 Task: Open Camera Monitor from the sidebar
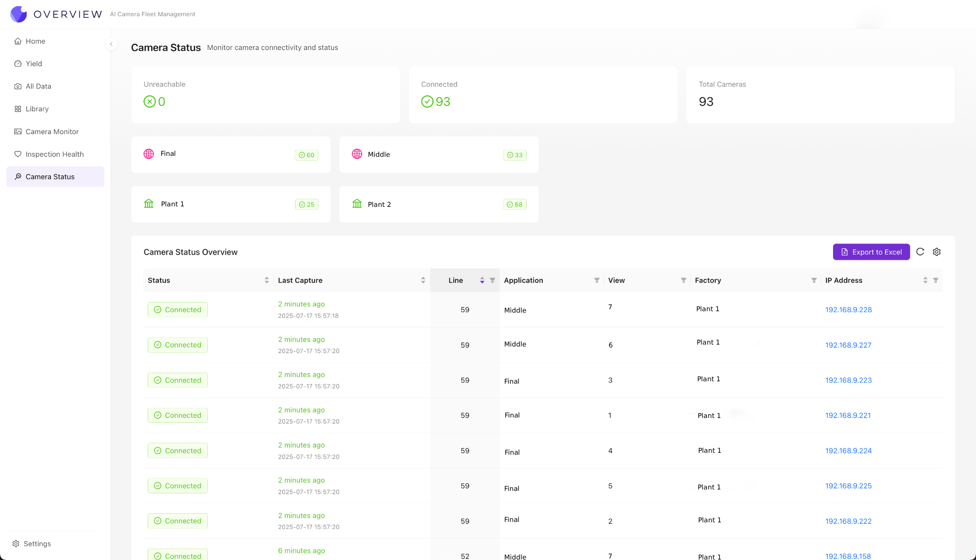tap(51, 132)
